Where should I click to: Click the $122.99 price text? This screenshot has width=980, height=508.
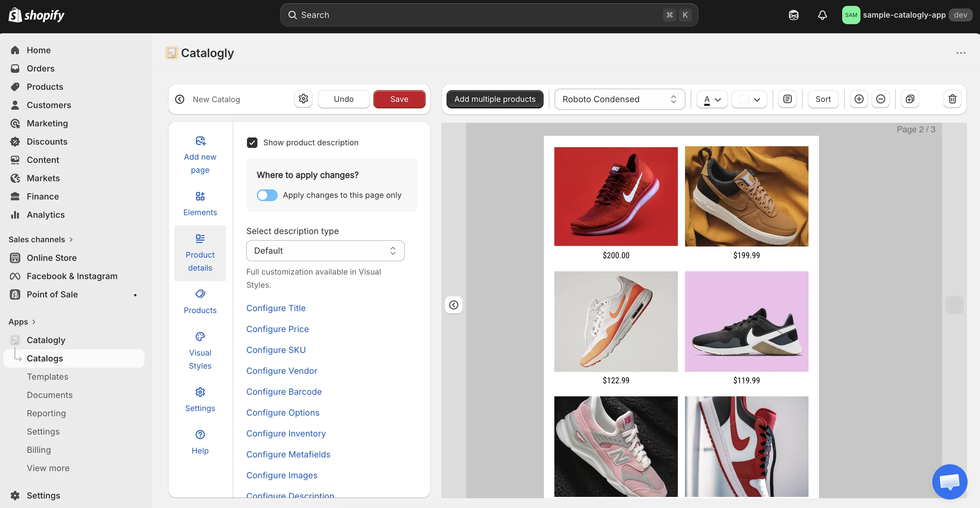pos(616,380)
